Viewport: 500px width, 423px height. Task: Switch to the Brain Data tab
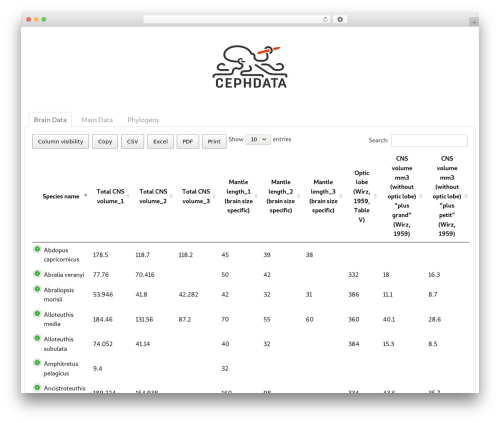[x=50, y=120]
